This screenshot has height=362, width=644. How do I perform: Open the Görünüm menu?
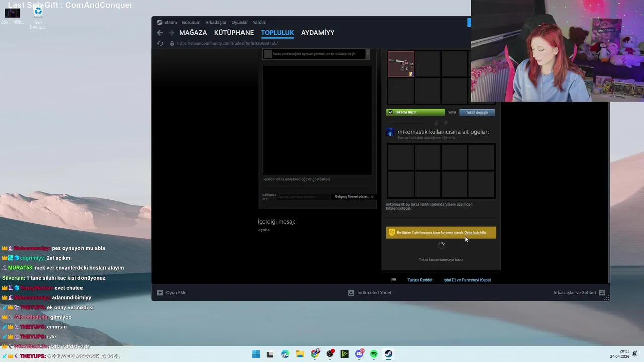click(x=191, y=22)
